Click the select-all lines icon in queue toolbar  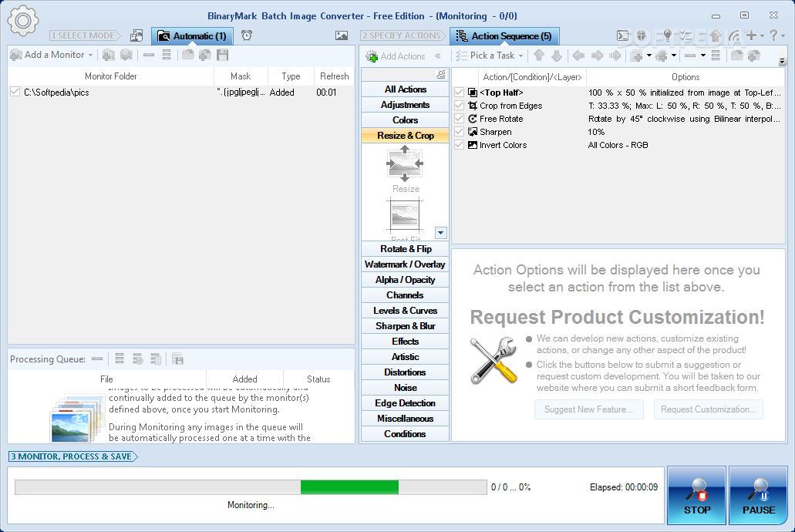click(120, 359)
